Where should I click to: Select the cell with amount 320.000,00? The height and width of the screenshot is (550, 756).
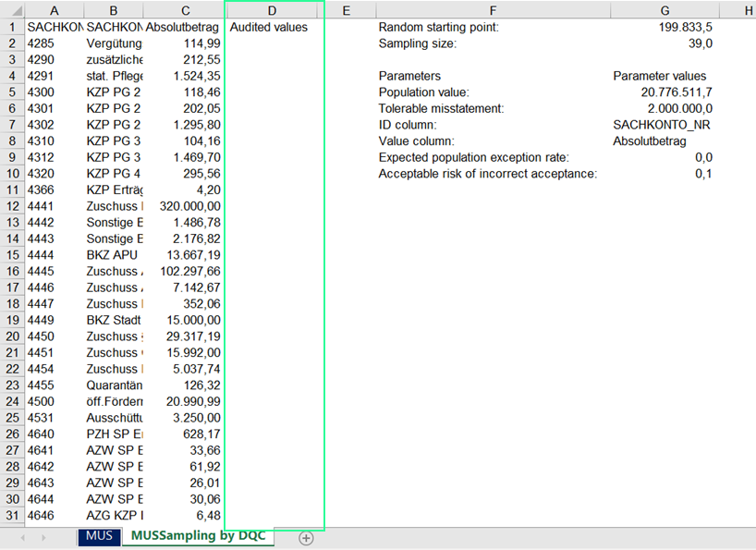tap(183, 206)
